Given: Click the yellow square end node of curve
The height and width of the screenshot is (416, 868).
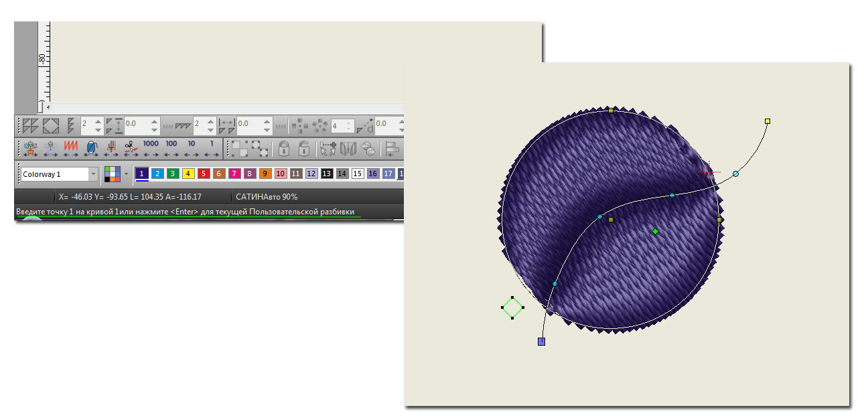Looking at the screenshot, I should point(768,121).
